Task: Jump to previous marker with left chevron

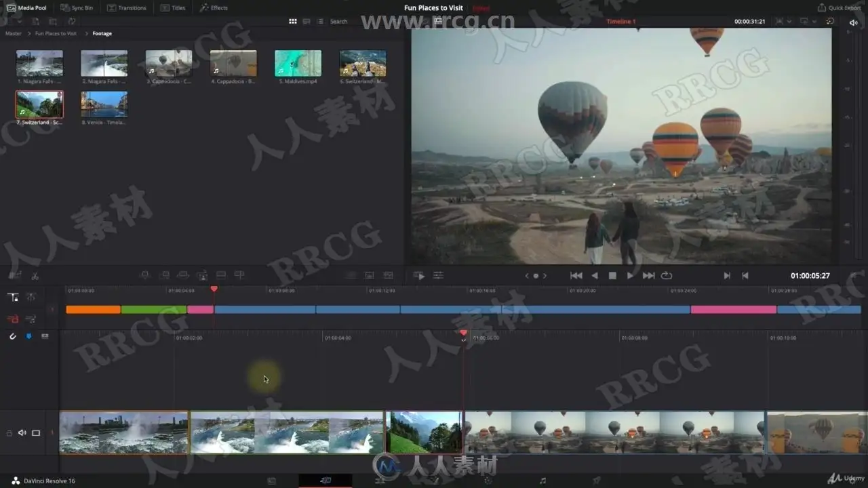Action: tap(527, 276)
